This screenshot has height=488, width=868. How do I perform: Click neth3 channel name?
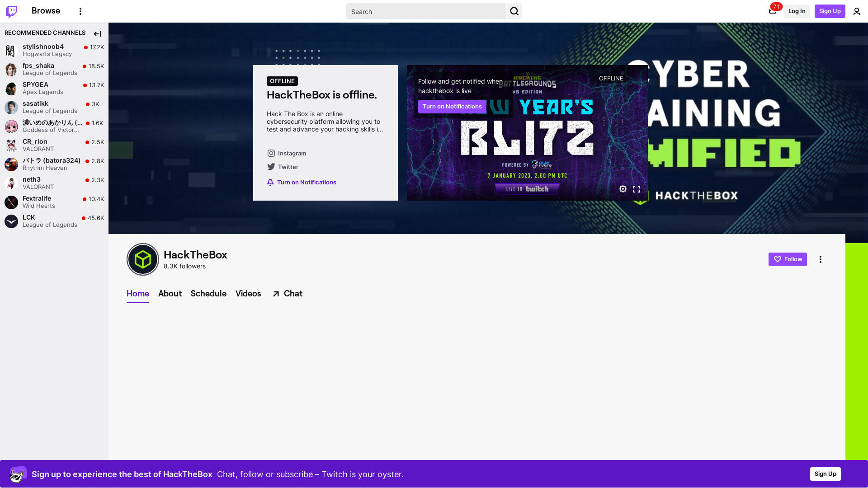[32, 179]
